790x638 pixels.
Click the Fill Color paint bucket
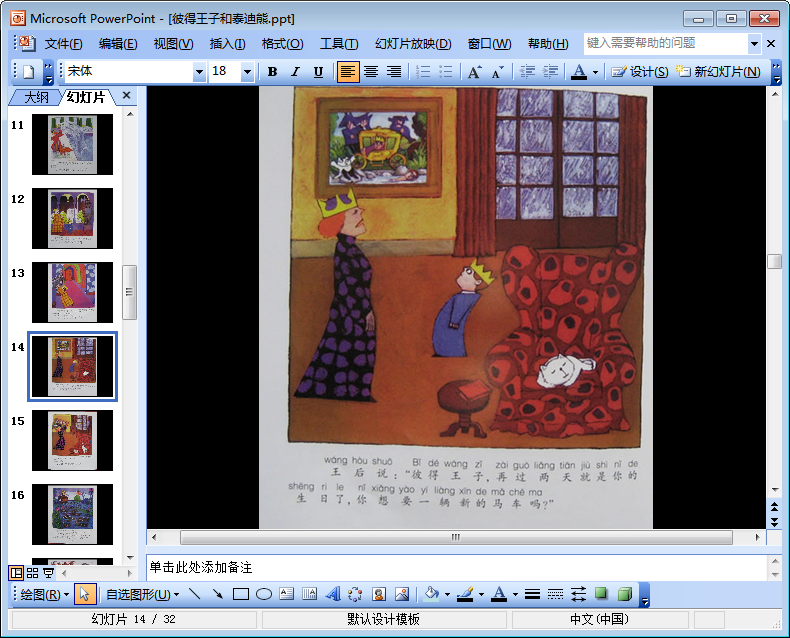(432, 595)
